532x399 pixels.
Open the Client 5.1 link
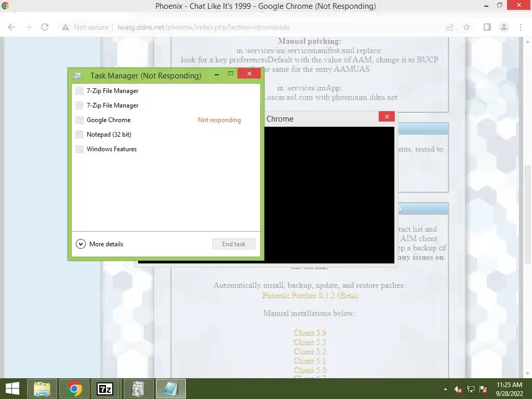click(x=310, y=361)
